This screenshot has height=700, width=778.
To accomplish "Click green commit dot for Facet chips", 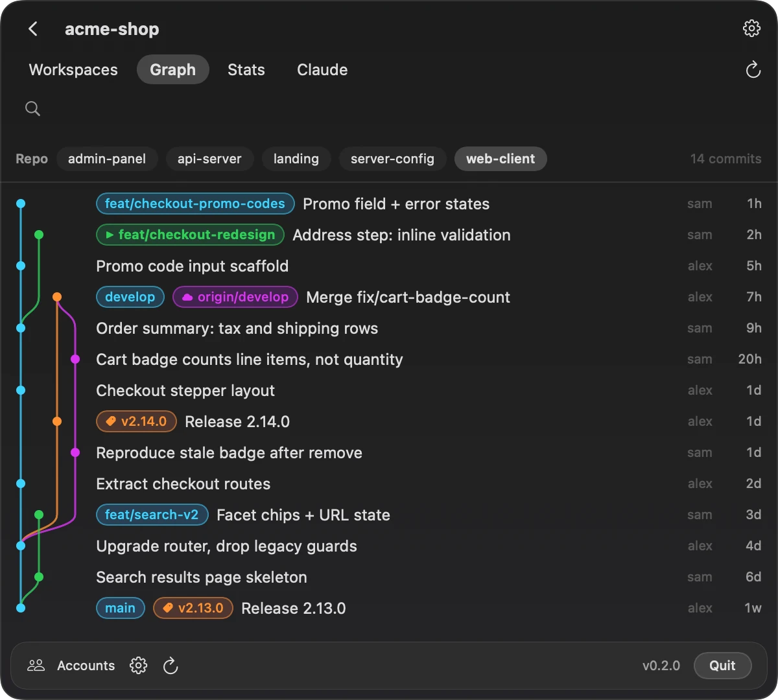I will point(39,515).
